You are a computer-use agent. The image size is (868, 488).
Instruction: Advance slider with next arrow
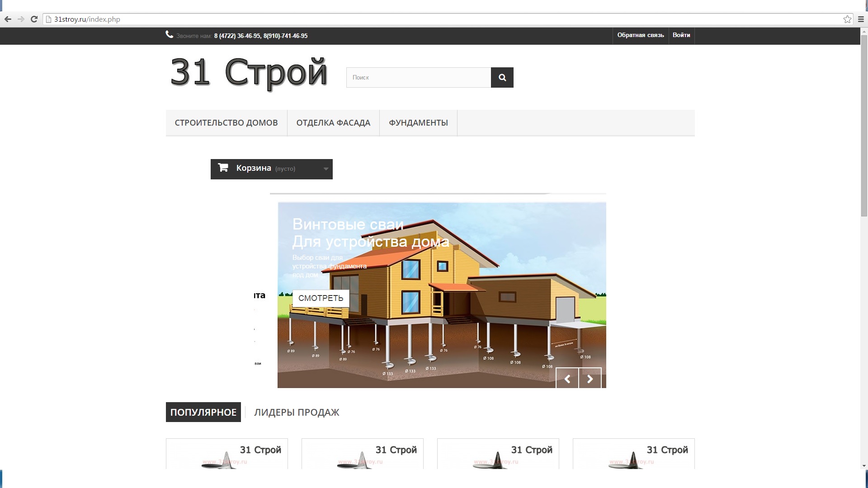pyautogui.click(x=590, y=379)
